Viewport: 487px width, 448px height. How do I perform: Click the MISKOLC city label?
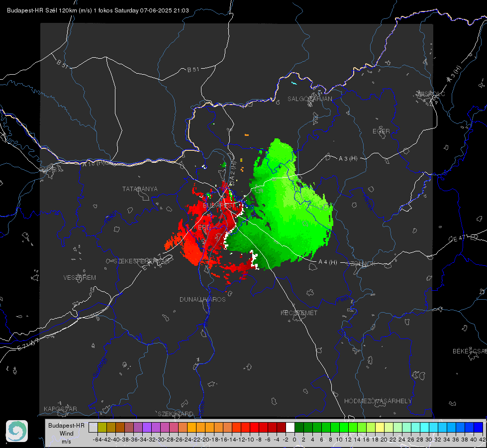pos(431,94)
